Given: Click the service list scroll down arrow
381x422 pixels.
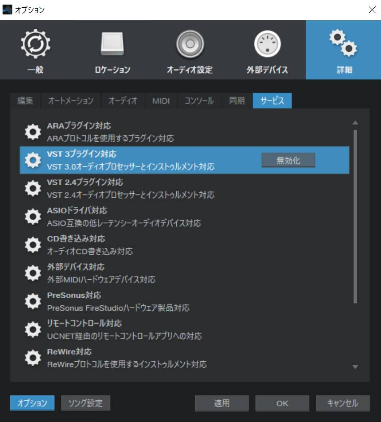Looking at the screenshot, I should click(355, 367).
